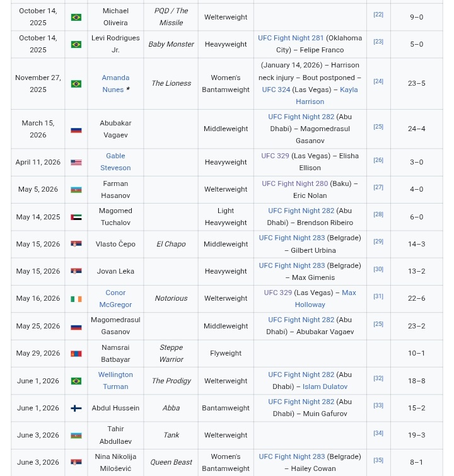Click the Finland flag beside Abdul Hussein
This screenshot has width=454, height=476.
[76, 409]
